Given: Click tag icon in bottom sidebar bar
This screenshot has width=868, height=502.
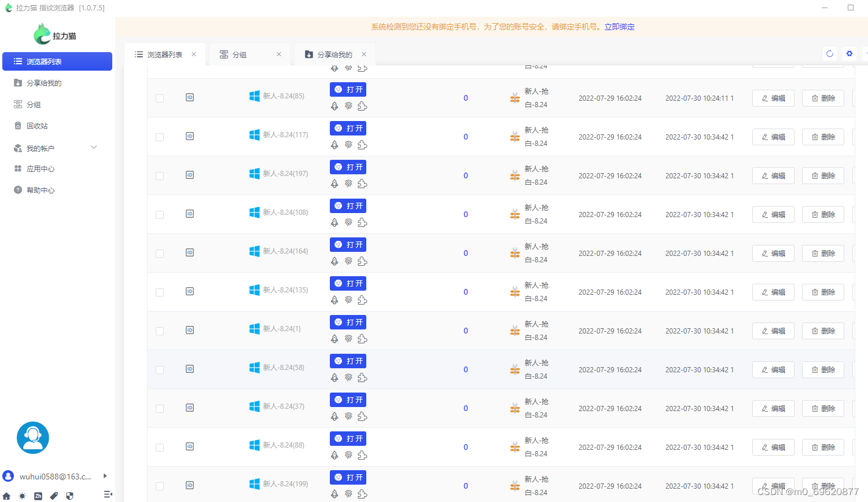Looking at the screenshot, I should [x=54, y=496].
